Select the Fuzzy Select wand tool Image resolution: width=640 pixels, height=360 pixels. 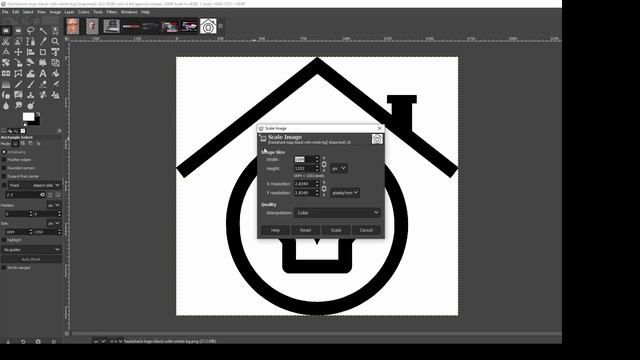click(x=43, y=31)
